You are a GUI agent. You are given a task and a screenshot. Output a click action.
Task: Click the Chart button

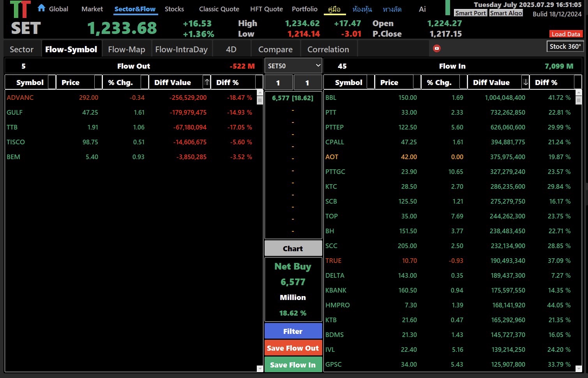tap(293, 248)
